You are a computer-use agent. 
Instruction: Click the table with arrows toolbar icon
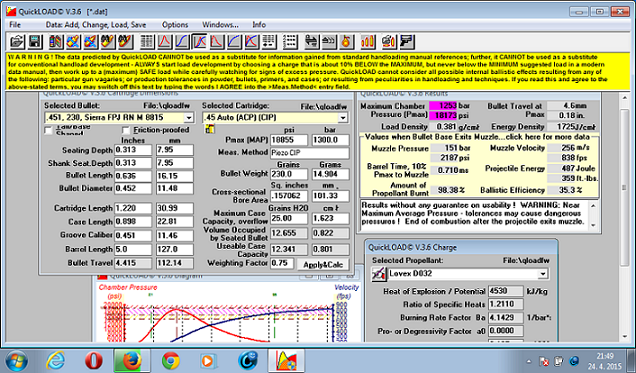click(x=269, y=42)
